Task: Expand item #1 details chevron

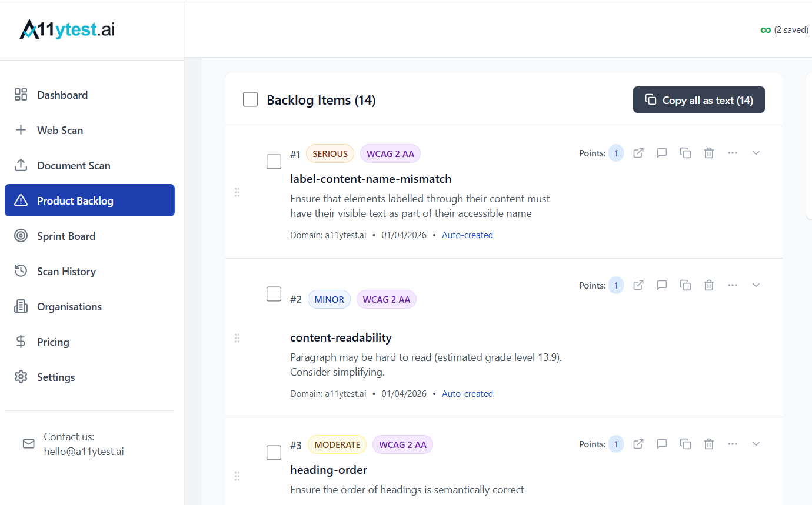Action: pos(756,153)
